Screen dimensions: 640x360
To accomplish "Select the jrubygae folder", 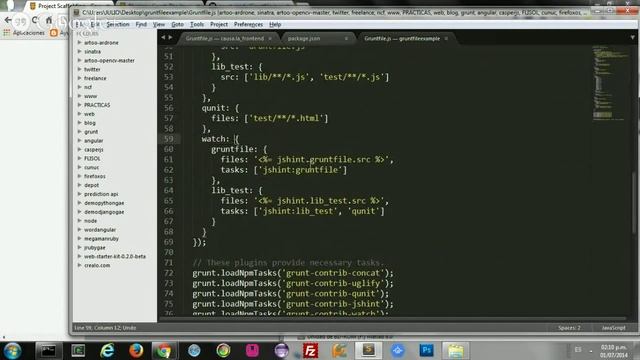I will (x=95, y=248).
